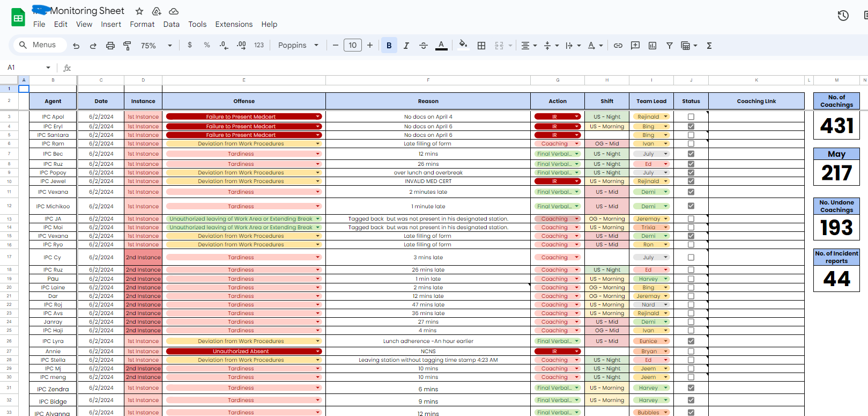The height and width of the screenshot is (416, 868).
Task: Select column E header
Action: (244, 80)
